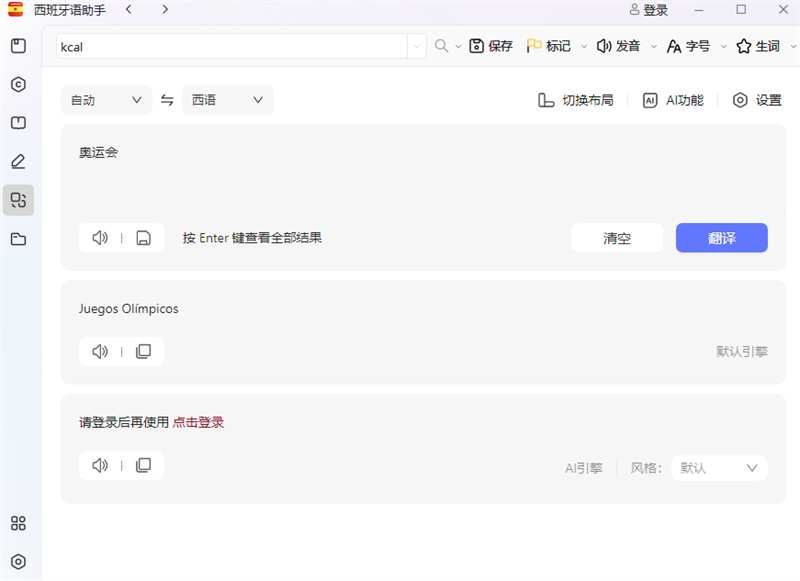
Task: Open the apps grid icon in sidebar
Action: 18,523
